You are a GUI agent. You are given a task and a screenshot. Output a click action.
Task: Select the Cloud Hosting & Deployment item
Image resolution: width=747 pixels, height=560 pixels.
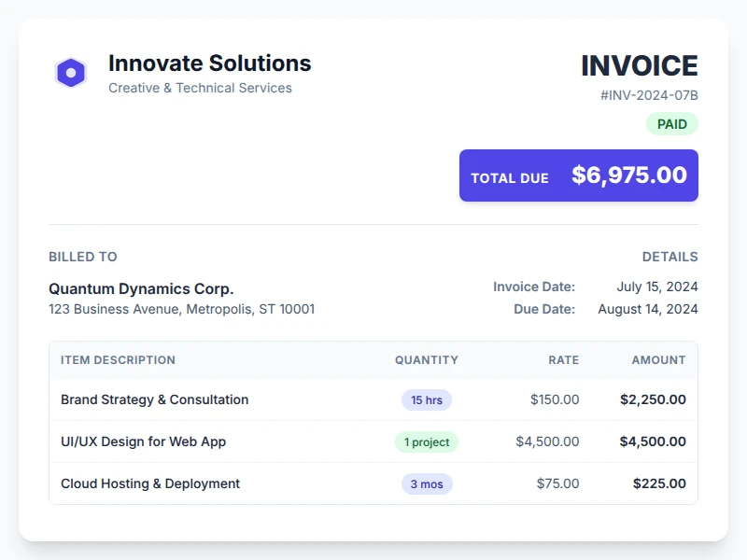tap(150, 483)
